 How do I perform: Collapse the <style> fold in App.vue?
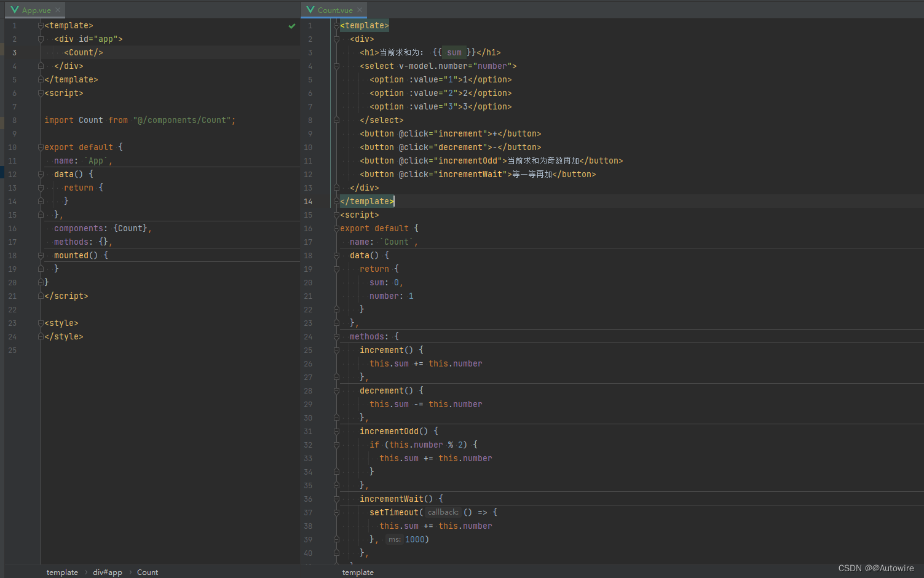coord(41,323)
